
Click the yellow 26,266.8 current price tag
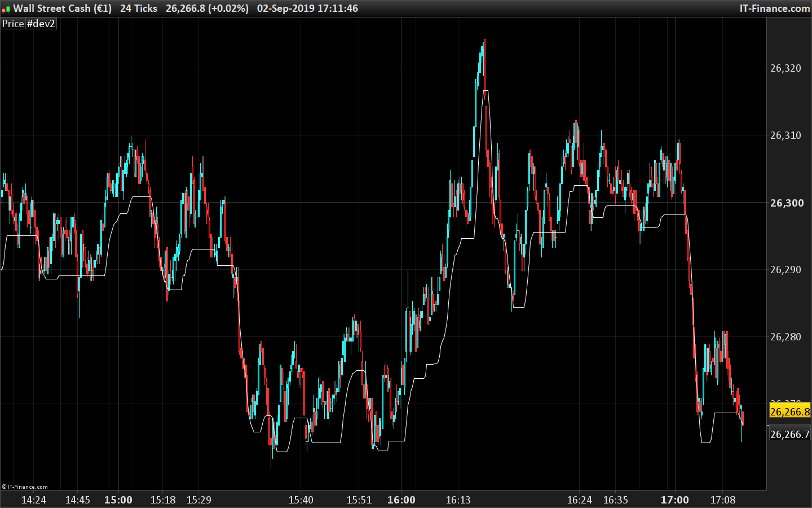(x=790, y=411)
